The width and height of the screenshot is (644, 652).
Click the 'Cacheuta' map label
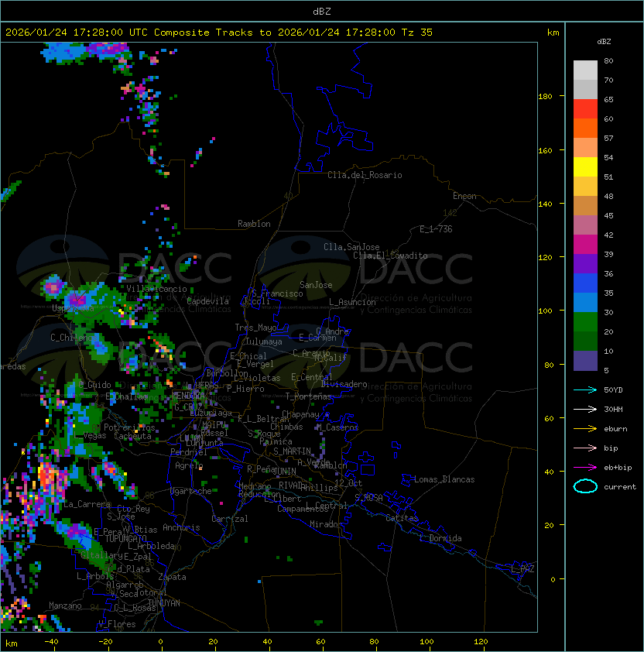(132, 436)
